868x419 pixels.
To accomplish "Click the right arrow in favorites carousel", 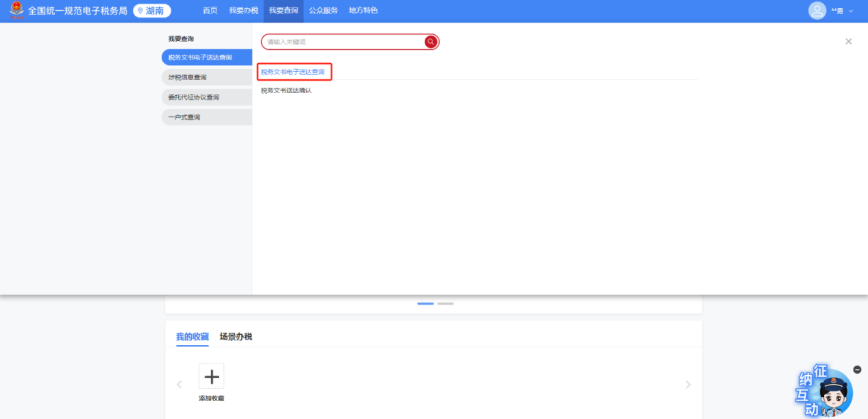I will [688, 385].
